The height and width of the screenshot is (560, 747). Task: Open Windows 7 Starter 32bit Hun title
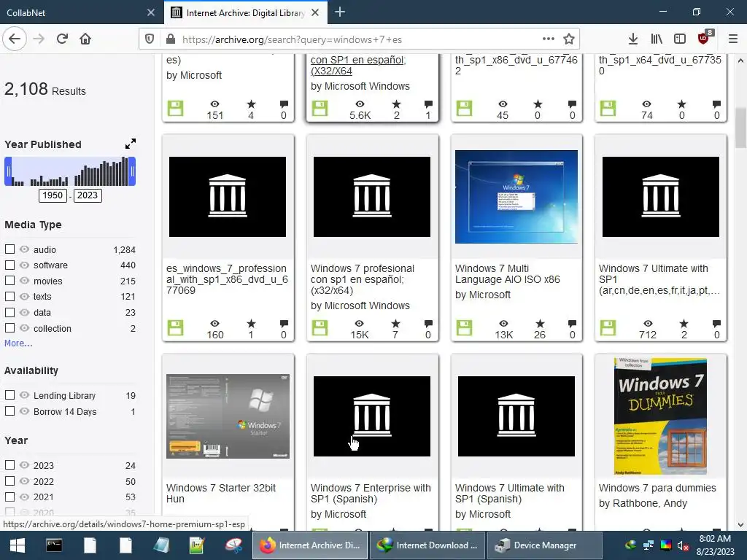(x=221, y=494)
